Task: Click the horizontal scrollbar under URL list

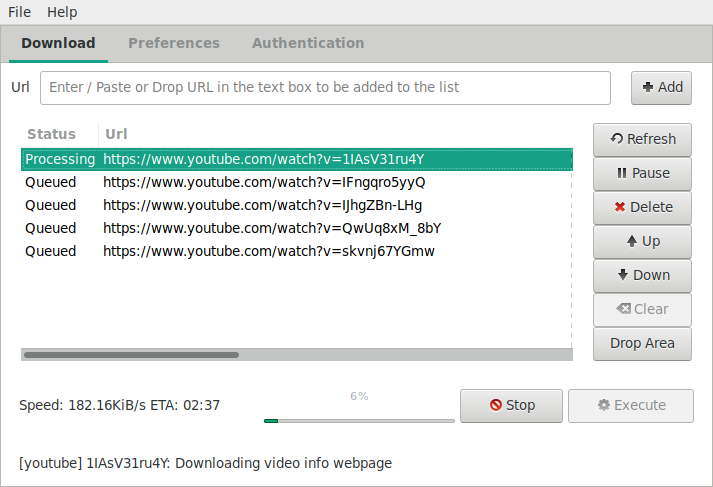Action: 132,354
